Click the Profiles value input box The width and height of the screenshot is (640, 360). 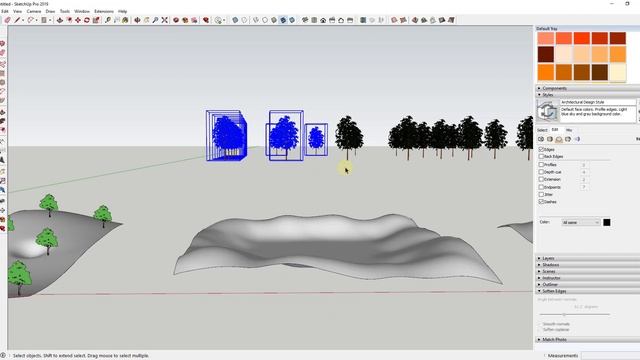584,165
